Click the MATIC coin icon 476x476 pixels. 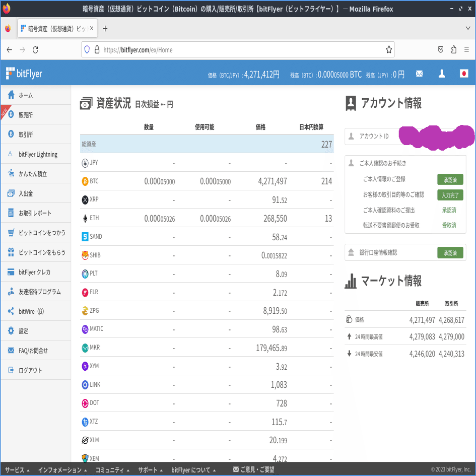[x=85, y=329]
